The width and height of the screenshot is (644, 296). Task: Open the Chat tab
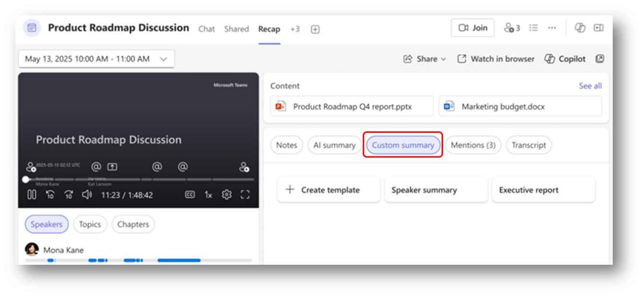tap(206, 29)
